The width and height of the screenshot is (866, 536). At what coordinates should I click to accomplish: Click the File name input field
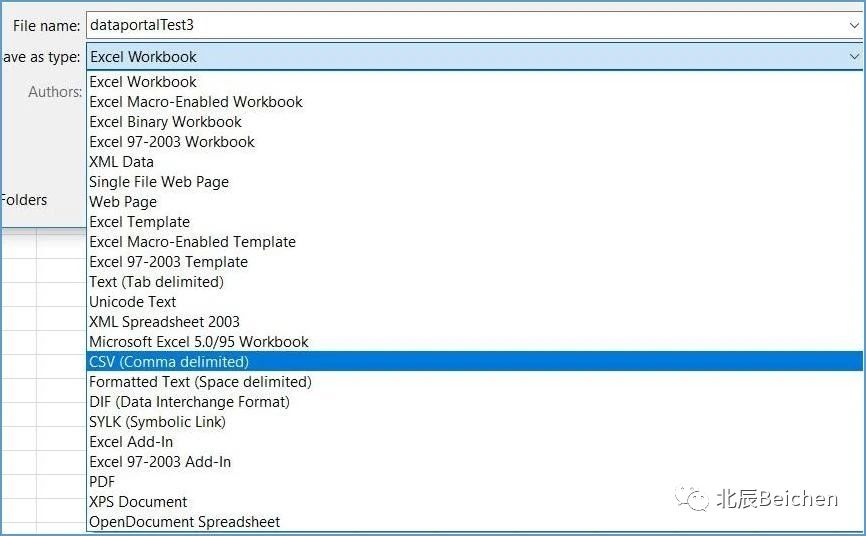tap(460, 25)
